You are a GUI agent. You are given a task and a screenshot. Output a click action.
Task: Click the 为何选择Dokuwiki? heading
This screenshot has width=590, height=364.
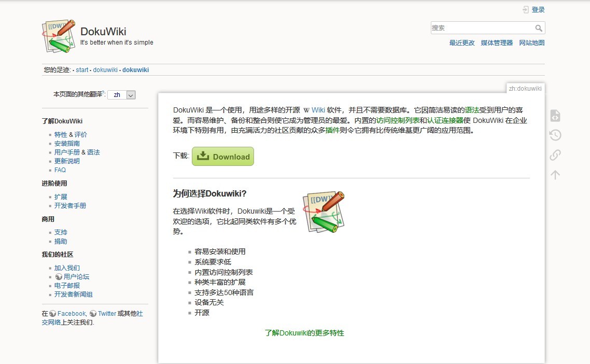click(x=209, y=194)
